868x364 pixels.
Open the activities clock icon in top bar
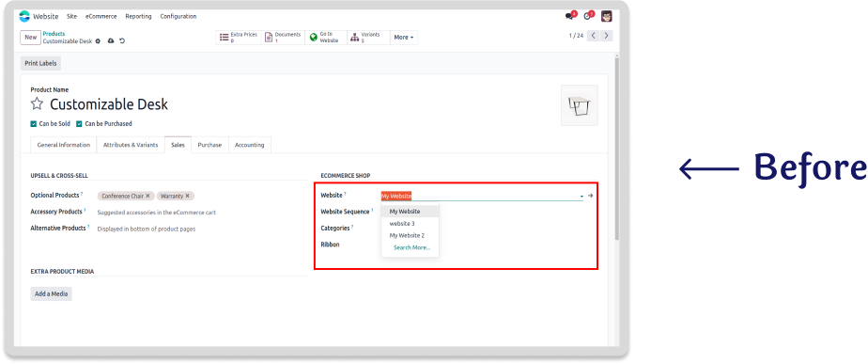pos(587,16)
